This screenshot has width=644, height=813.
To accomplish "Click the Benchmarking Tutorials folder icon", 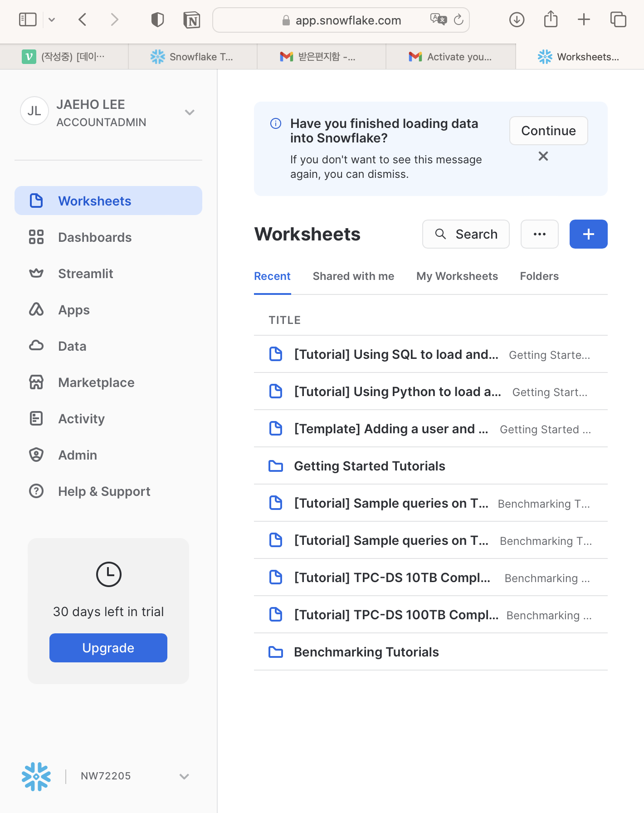I will point(276,652).
